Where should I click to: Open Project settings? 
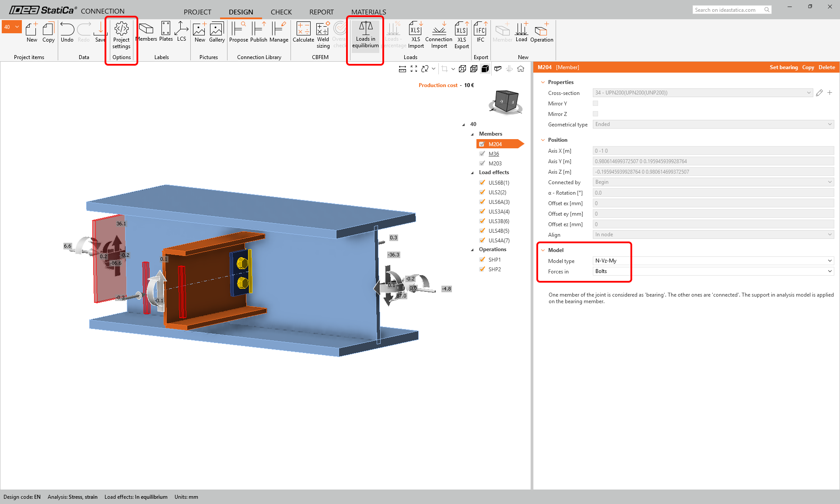[x=121, y=35]
